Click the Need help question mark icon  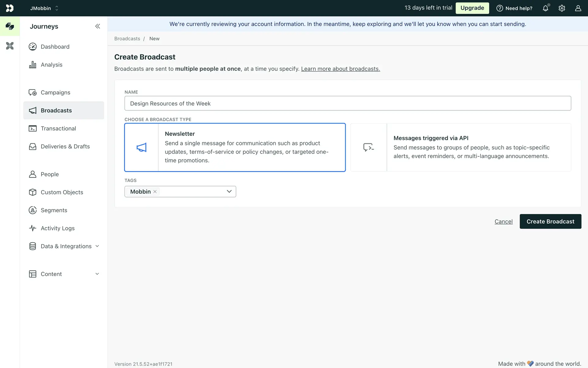[x=499, y=8]
